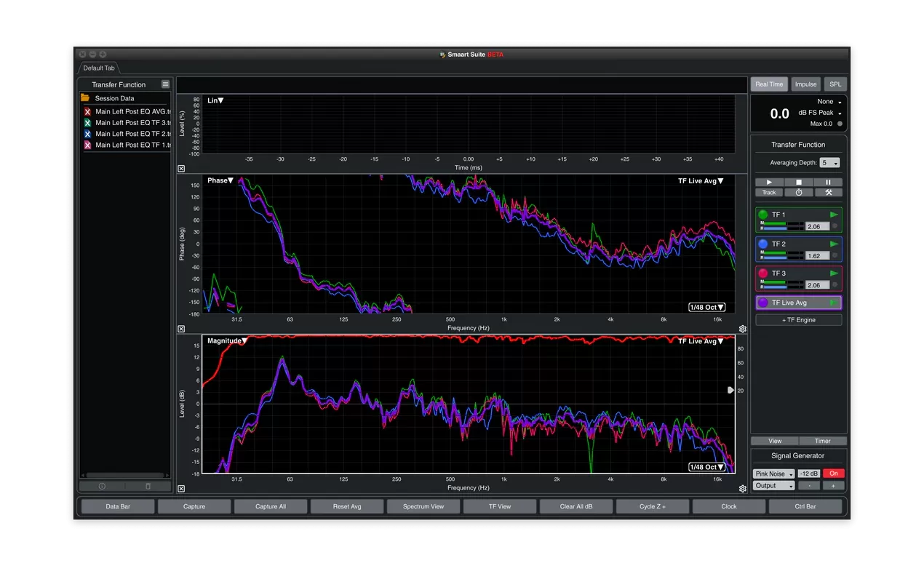This screenshot has width=924, height=571.
Task: Select the Timer tab above Signal Generator
Action: pos(823,441)
